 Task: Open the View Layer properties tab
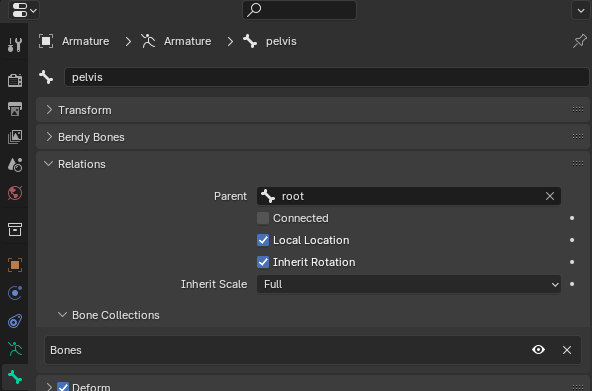point(15,137)
